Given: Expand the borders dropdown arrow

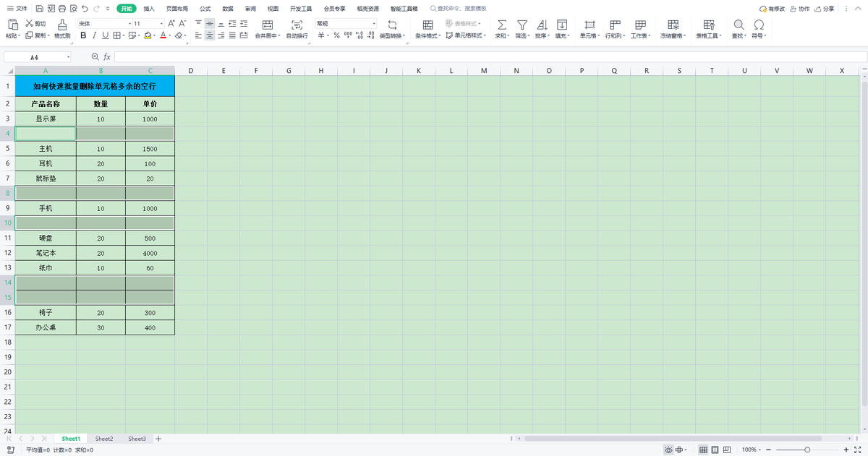Looking at the screenshot, I should click(124, 35).
